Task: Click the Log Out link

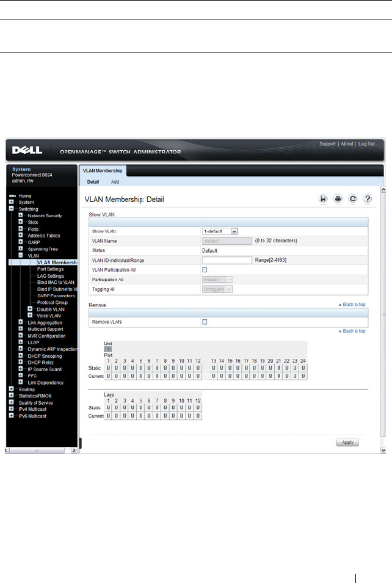Action: point(366,144)
